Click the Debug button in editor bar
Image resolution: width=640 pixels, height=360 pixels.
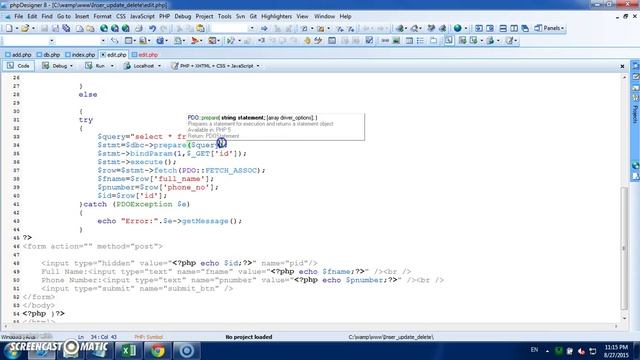[55, 66]
